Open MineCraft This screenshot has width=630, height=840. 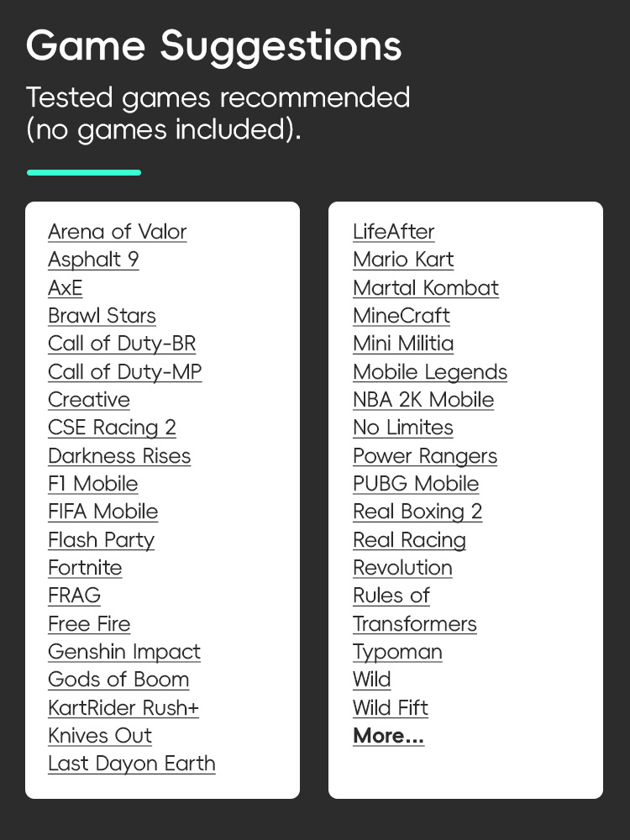click(x=401, y=316)
